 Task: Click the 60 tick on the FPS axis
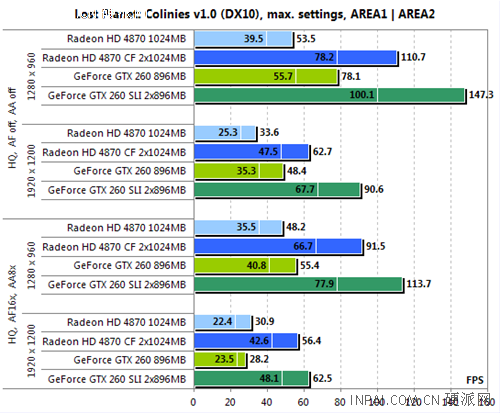point(303,402)
